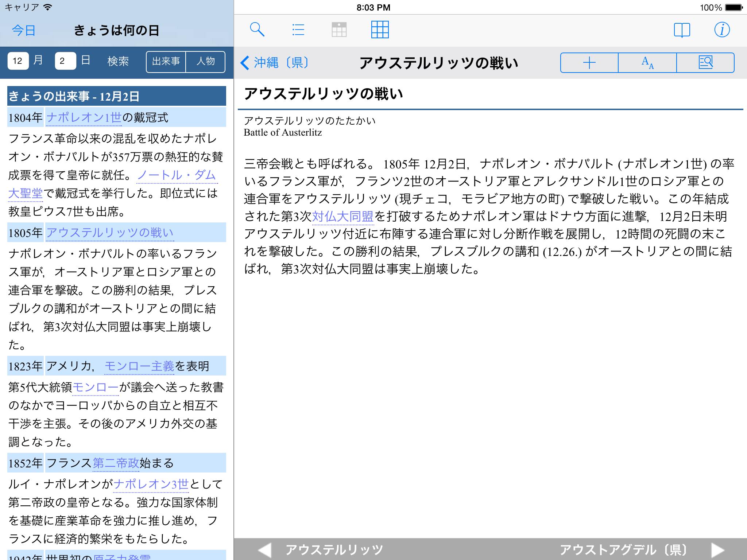The image size is (747, 560).
Task: Tap the month input field showing 12
Action: pos(18,61)
